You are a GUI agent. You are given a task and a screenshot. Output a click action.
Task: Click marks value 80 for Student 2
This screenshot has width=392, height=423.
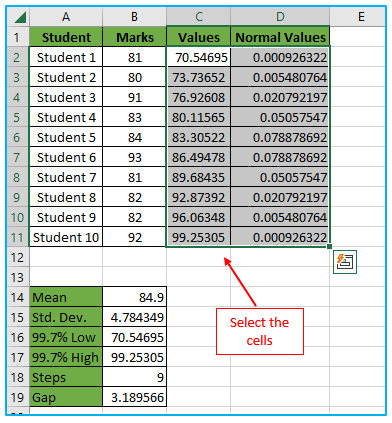click(134, 77)
